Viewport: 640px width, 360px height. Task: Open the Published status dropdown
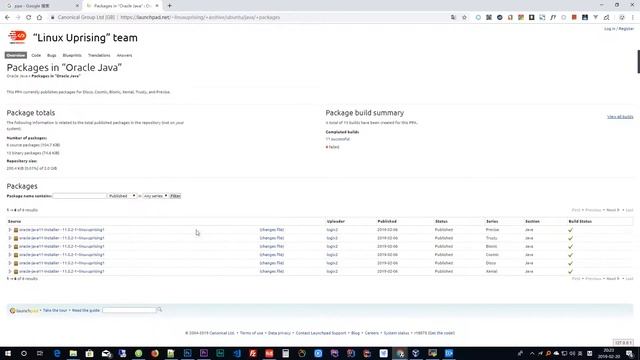(x=122, y=196)
